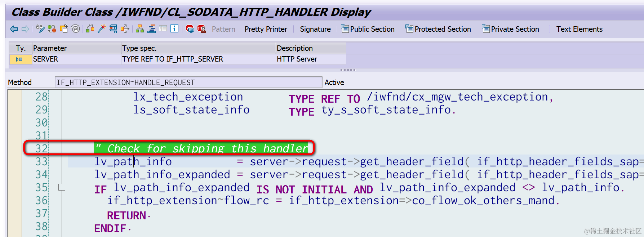Click the splitter handle dots below the signature table
The width and height of the screenshot is (644, 237).
click(348, 70)
